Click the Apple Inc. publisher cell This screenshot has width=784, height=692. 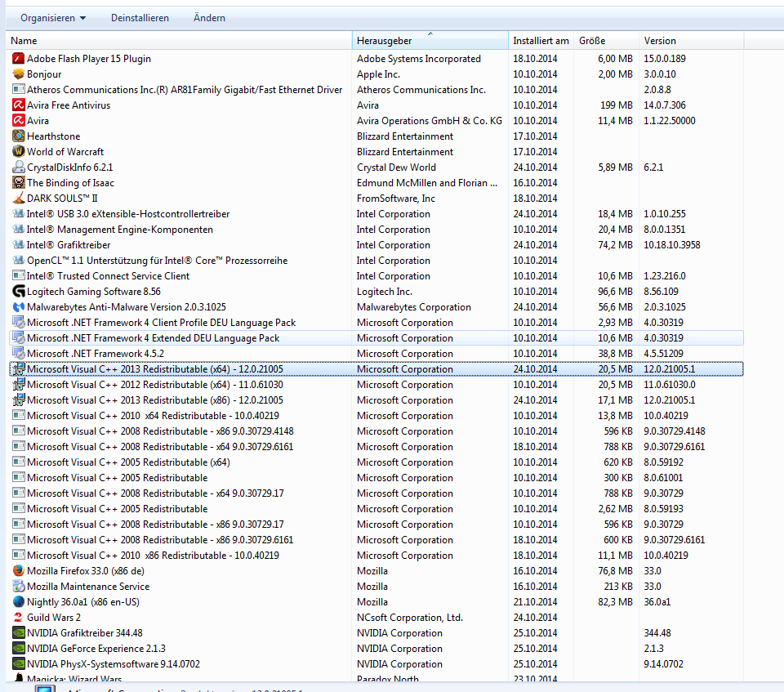378,74
